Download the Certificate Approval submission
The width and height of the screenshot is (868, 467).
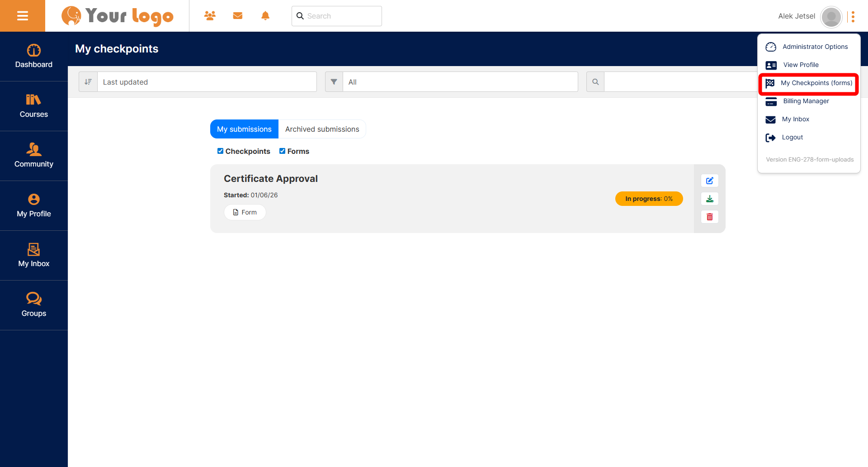click(x=709, y=199)
